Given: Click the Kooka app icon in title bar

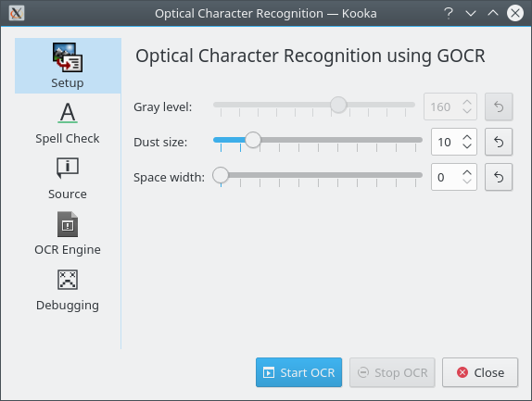Looking at the screenshot, I should (x=17, y=14).
